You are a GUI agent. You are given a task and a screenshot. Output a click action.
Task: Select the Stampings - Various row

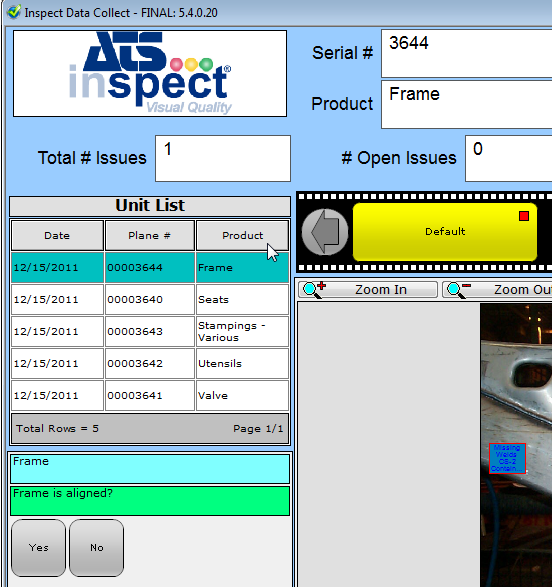[x=150, y=331]
